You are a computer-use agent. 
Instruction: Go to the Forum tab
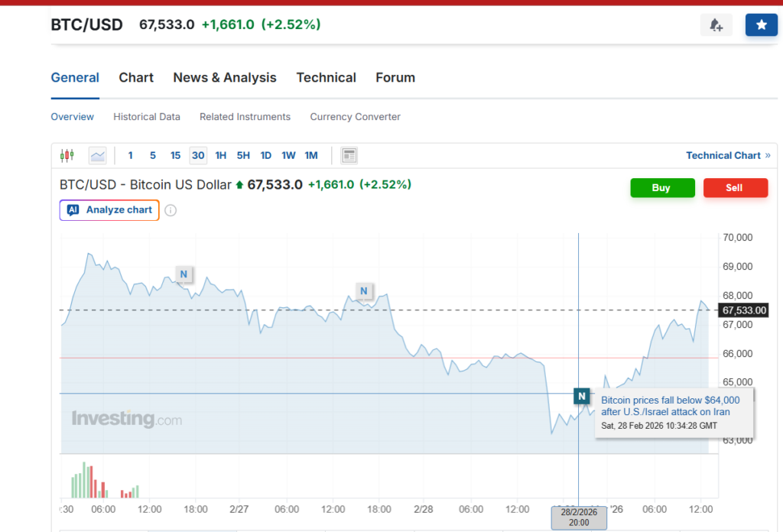[395, 78]
